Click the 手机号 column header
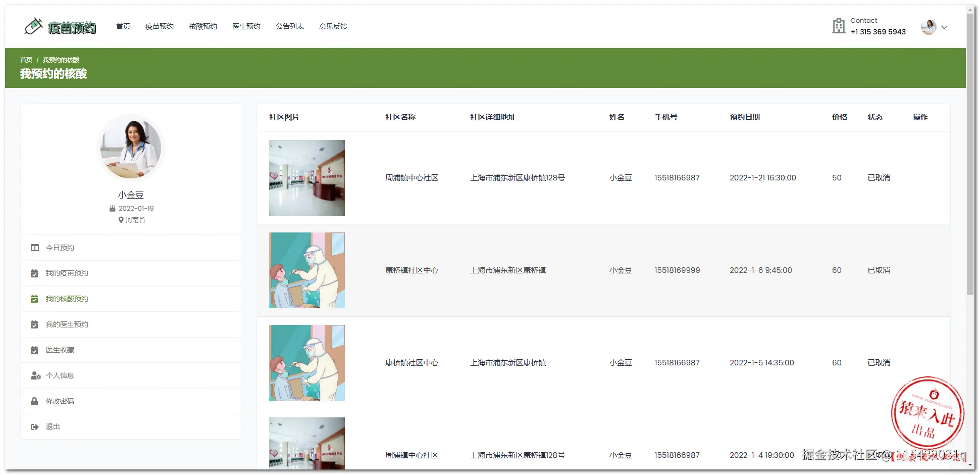Image resolution: width=980 pixels, height=475 pixels. pos(666,117)
